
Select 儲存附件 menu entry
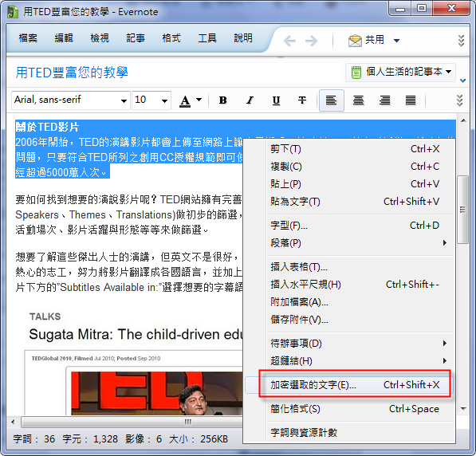point(349,320)
